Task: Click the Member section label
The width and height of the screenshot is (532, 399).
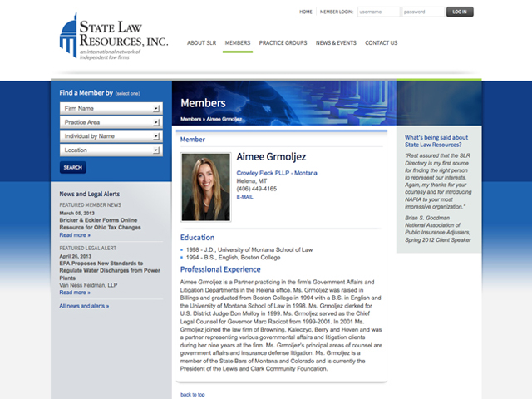Action: pyautogui.click(x=192, y=140)
